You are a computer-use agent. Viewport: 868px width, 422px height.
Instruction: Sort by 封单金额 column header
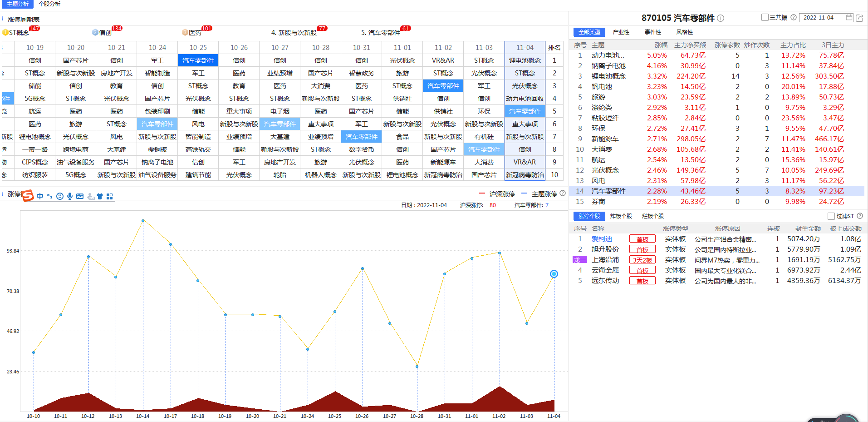point(808,228)
